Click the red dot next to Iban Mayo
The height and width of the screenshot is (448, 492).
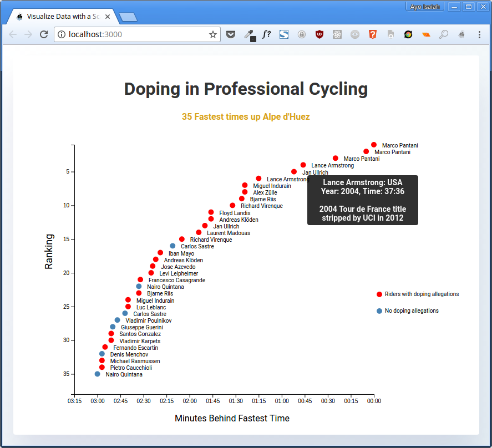(160, 252)
